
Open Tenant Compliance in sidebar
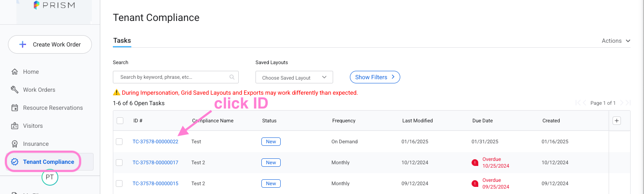click(x=48, y=162)
